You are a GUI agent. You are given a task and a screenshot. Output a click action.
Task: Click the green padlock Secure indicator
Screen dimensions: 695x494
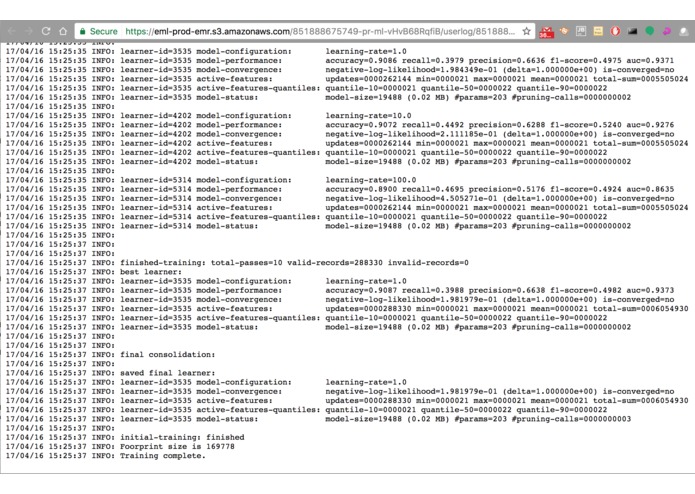(x=98, y=31)
